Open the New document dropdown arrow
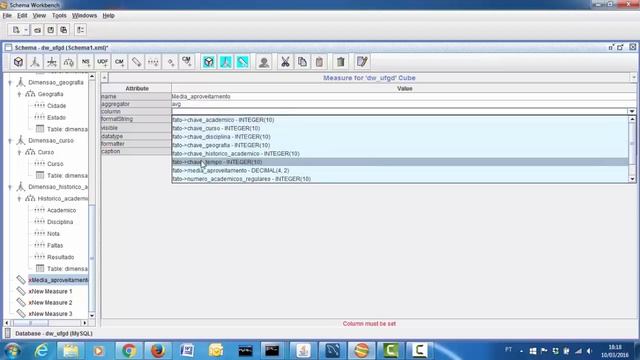640x360 pixels. (26, 30)
